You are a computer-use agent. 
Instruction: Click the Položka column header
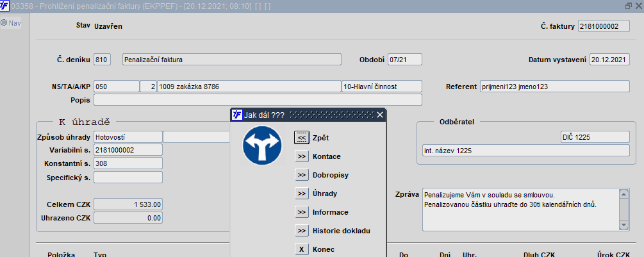[x=62, y=254]
